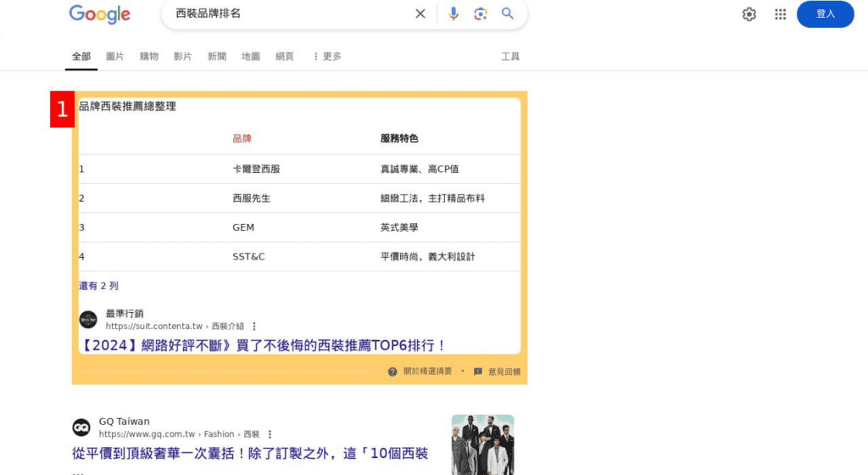Screen dimensions: 868x475
Task: Click the GQ Taiwan favicon
Action: 81,427
